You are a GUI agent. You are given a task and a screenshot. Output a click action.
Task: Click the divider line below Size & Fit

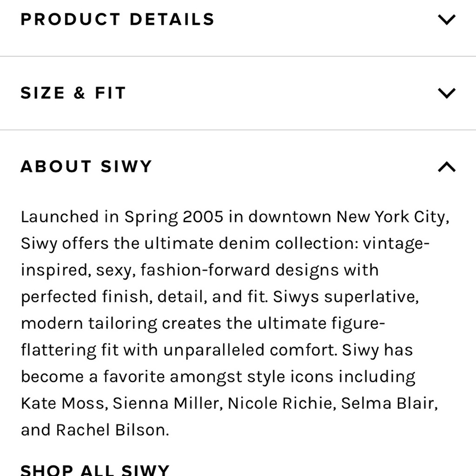pyautogui.click(x=238, y=129)
